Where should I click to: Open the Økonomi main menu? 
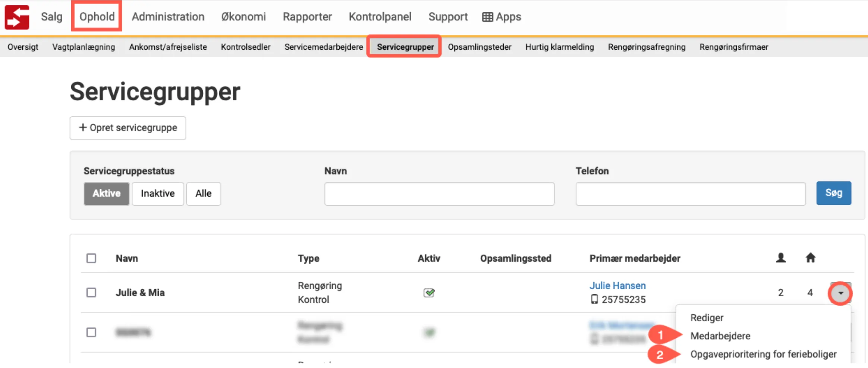pyautogui.click(x=243, y=17)
